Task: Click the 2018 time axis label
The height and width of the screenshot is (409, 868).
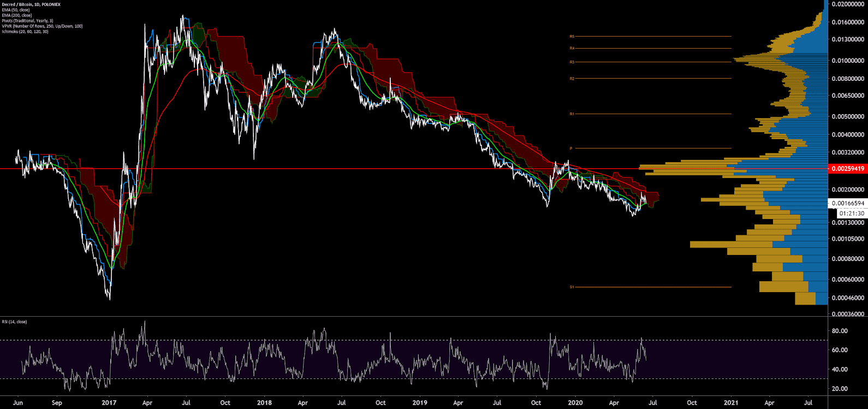Action: [x=264, y=403]
